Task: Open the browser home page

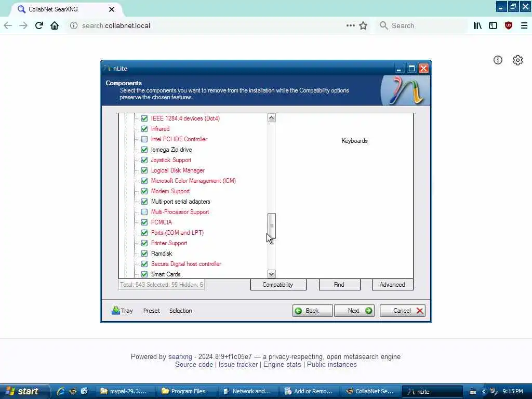Action: click(x=55, y=25)
